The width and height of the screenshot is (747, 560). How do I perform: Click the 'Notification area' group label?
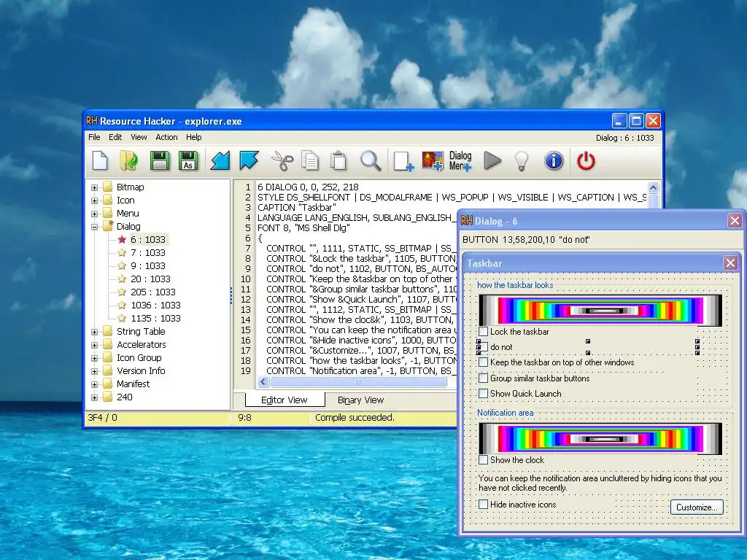pos(505,413)
